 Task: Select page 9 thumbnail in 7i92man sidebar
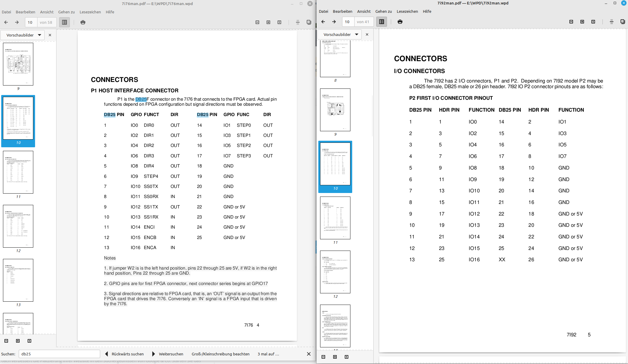[335, 110]
